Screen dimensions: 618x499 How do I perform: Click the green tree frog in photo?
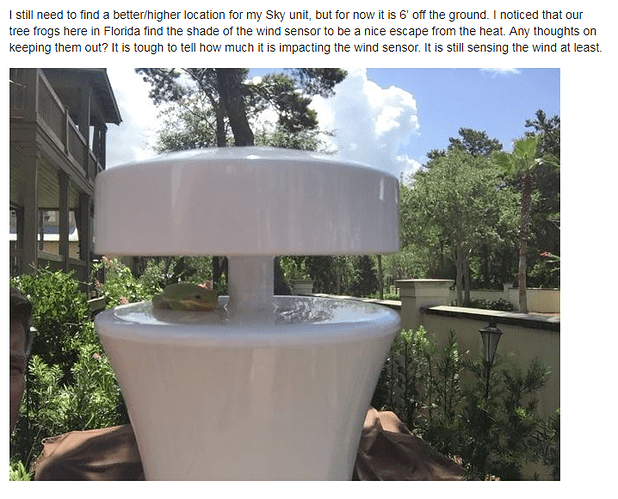[185, 297]
